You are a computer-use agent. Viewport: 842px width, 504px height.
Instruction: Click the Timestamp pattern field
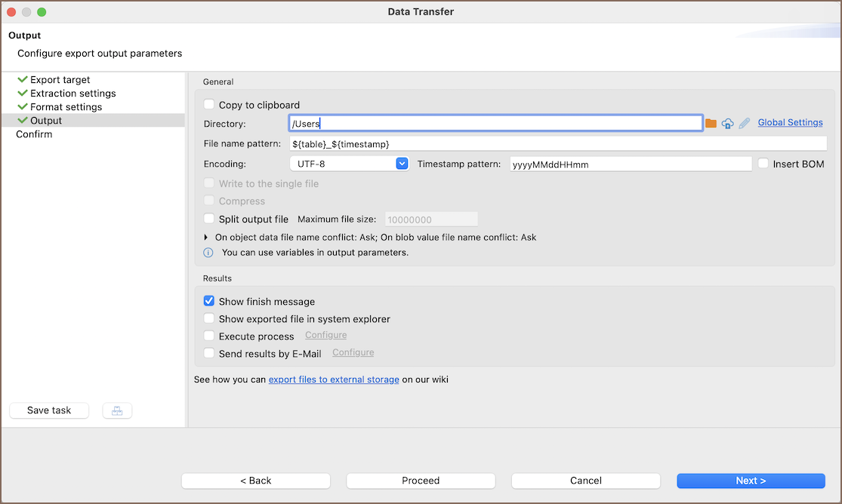[x=631, y=164]
